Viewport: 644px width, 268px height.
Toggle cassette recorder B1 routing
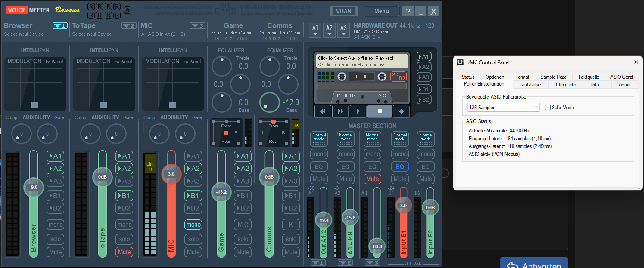pyautogui.click(x=424, y=89)
